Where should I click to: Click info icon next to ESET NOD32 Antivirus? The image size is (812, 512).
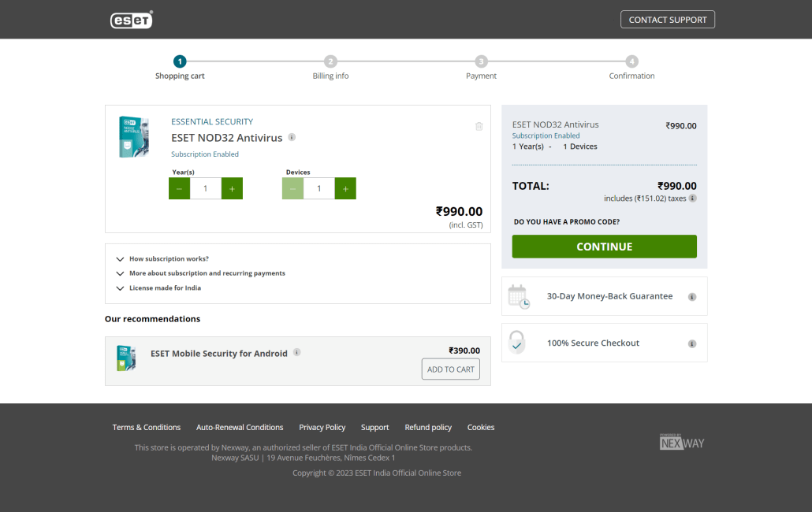tap(292, 137)
